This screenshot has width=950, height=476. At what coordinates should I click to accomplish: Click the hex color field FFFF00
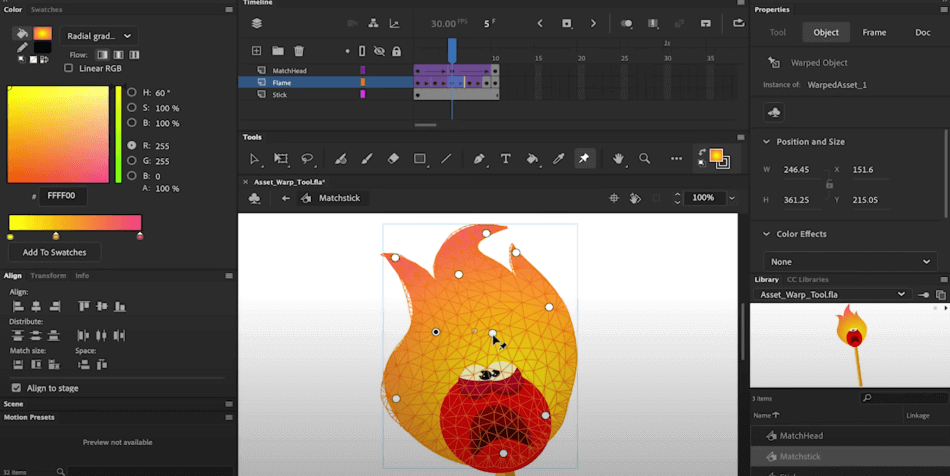pos(62,196)
